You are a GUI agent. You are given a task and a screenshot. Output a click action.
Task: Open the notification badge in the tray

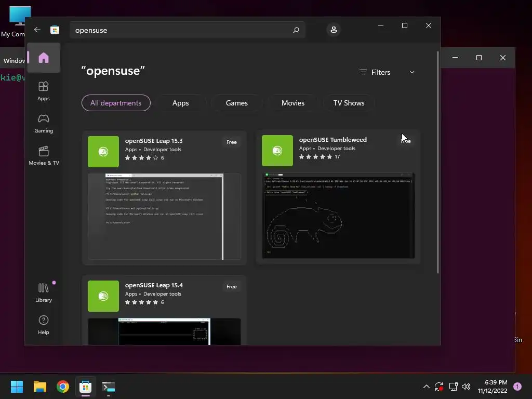click(517, 387)
